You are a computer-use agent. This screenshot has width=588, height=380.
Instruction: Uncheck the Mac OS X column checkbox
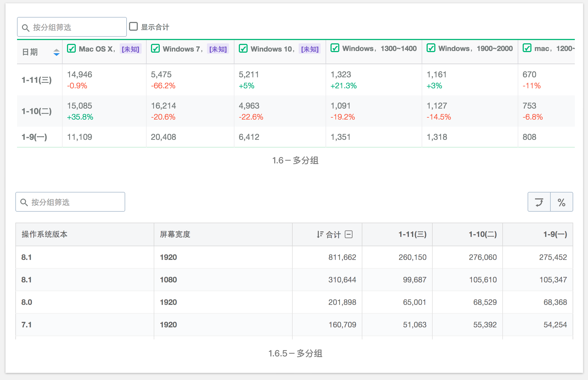(x=71, y=49)
